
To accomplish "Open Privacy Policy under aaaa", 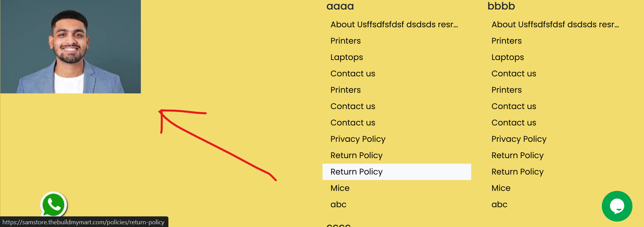I will pyautogui.click(x=358, y=139).
